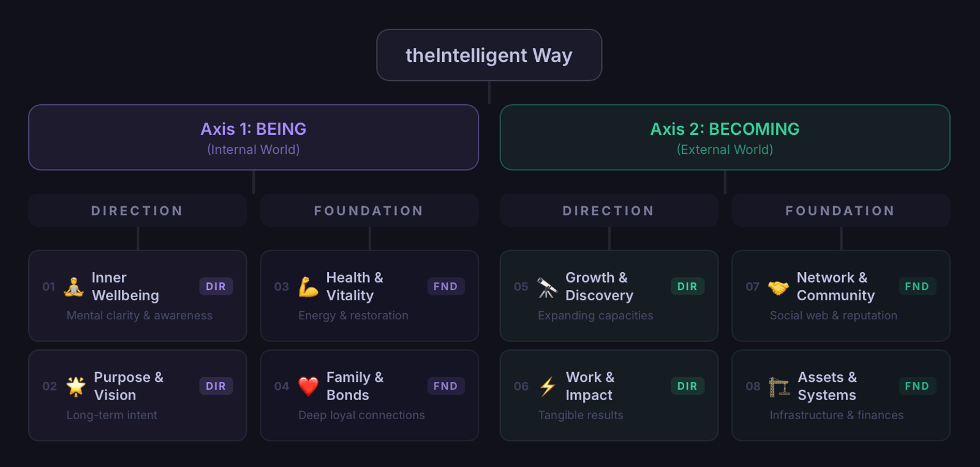
Task: Click the DIR badge on Inner Wellbeing card
Action: (216, 286)
